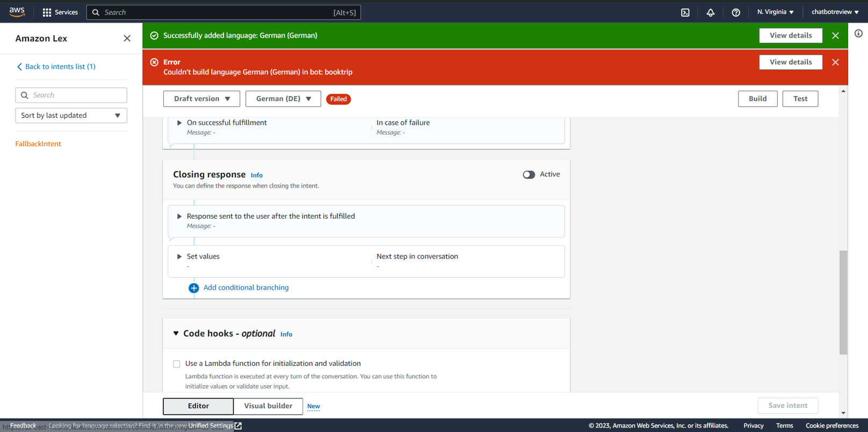
Task: Toggle the Closing response Active switch
Action: (x=529, y=175)
